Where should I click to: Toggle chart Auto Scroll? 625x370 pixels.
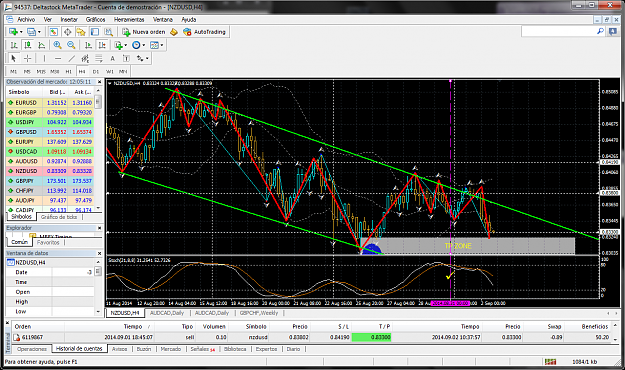pos(88,45)
